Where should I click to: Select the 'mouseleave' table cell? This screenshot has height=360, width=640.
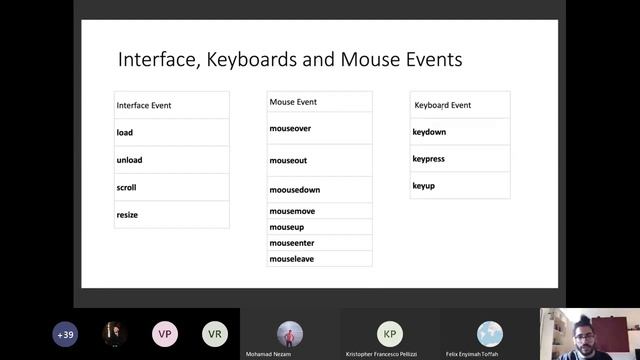point(320,259)
